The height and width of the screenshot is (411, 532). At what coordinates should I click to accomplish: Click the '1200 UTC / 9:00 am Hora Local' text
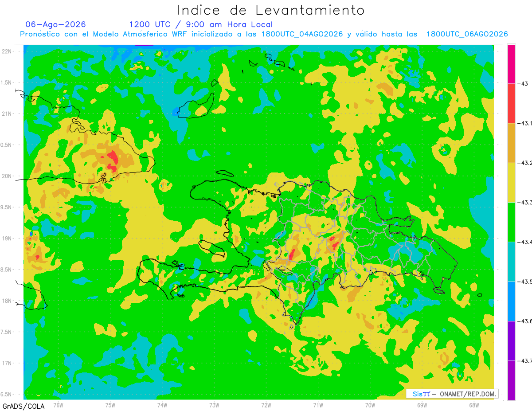point(201,24)
